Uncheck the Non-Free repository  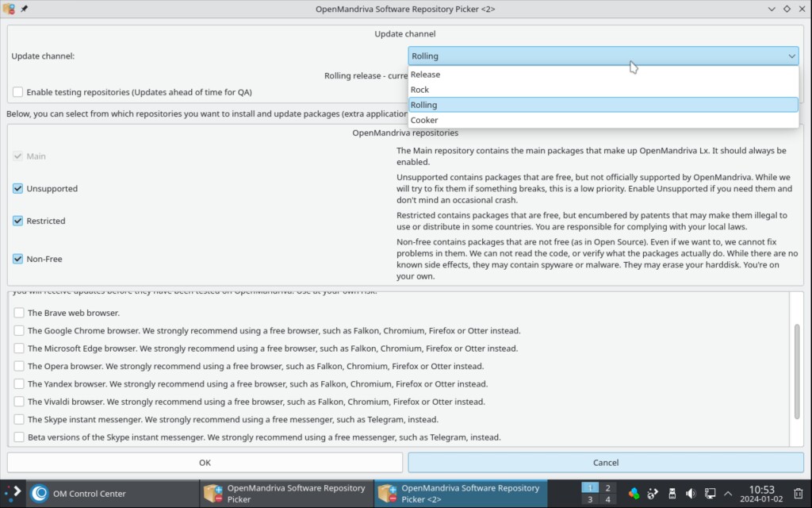click(18, 259)
